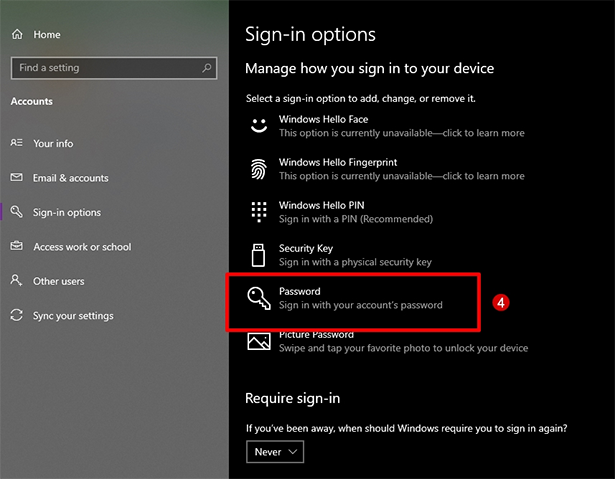Click the Other users person icon

16,280
